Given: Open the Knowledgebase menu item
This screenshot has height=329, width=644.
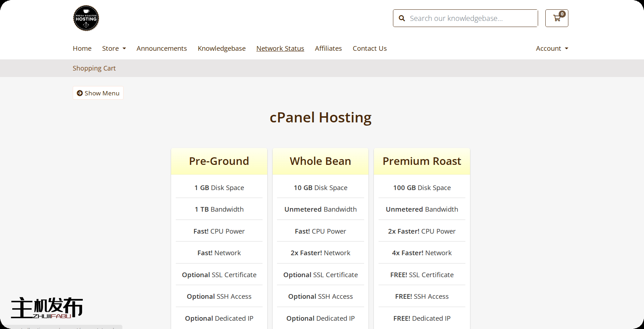Looking at the screenshot, I should (x=222, y=49).
